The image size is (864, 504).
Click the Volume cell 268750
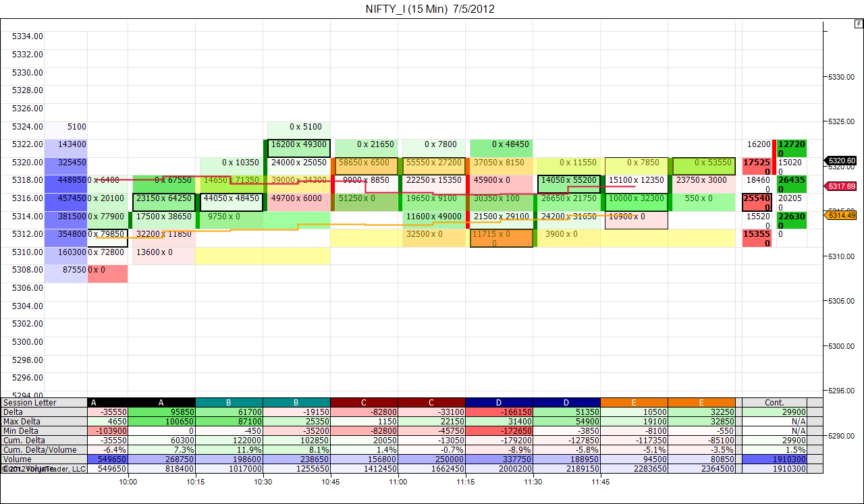(161, 459)
